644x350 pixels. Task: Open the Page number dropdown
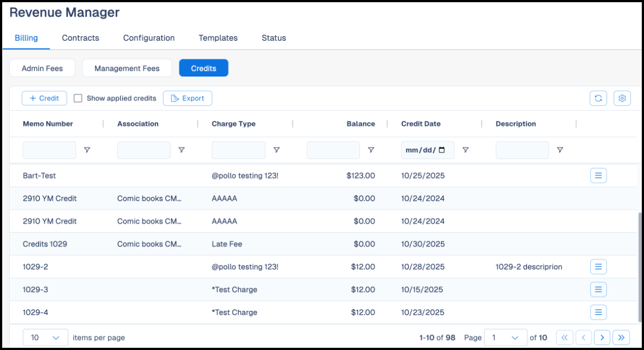point(506,337)
